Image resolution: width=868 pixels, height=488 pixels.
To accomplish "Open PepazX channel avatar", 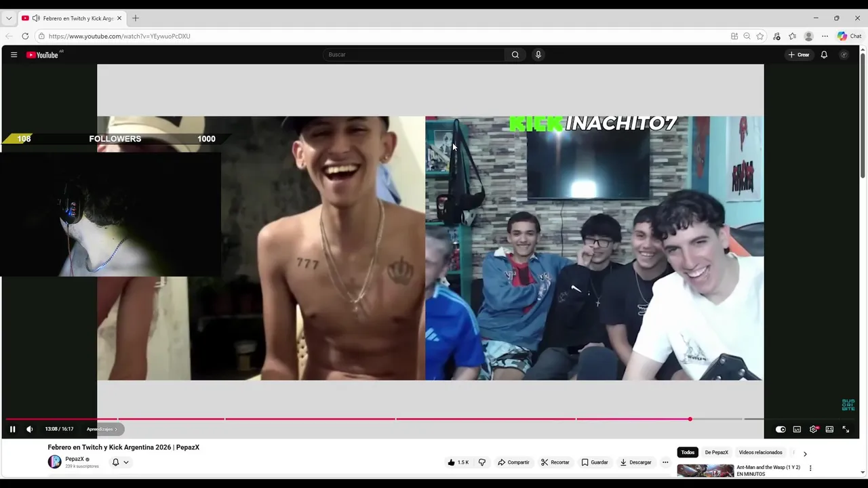I will click(x=54, y=462).
